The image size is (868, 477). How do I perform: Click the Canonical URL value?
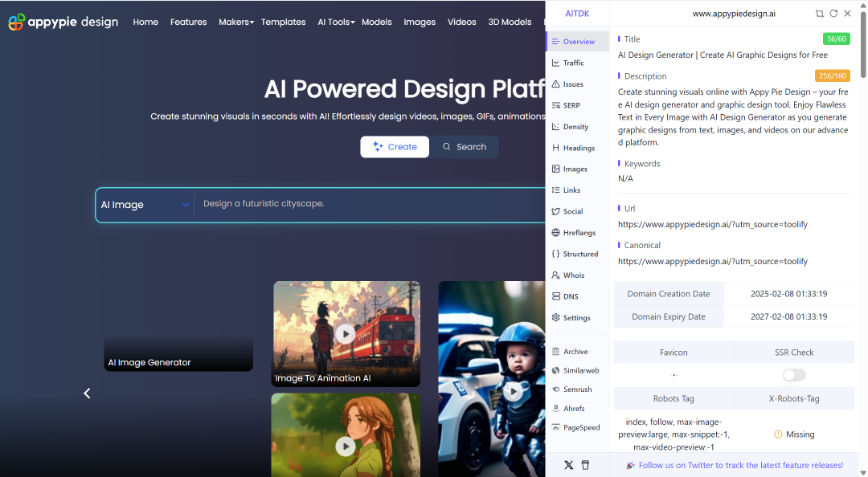pyautogui.click(x=712, y=261)
